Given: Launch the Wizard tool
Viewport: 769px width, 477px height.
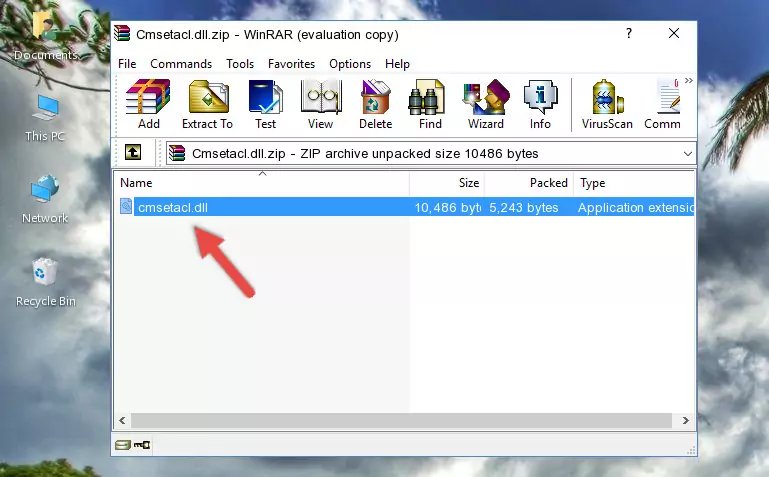Looking at the screenshot, I should coord(486,104).
